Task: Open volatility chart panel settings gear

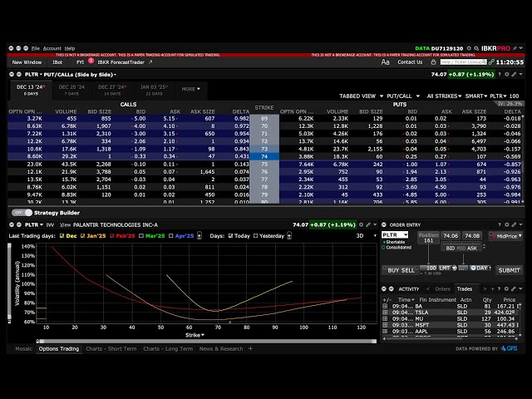Action: 362,224
